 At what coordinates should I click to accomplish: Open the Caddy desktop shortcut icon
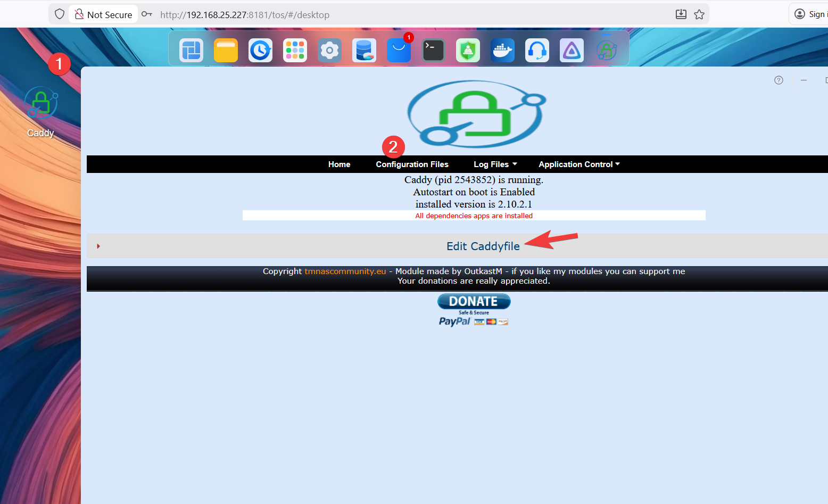pos(41,104)
